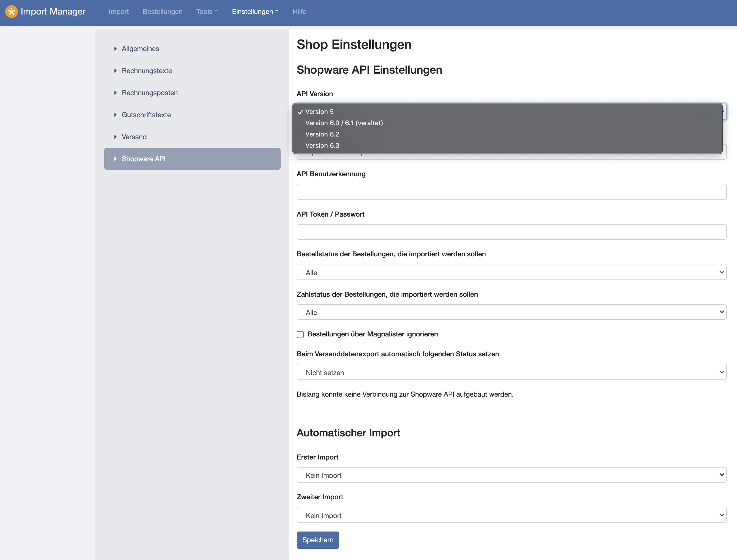Expand the Einstellungen dropdown menu
This screenshot has height=560, width=737.
tap(255, 12)
